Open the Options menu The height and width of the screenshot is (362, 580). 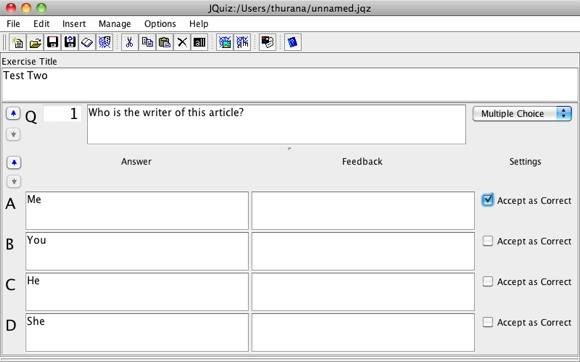point(160,24)
